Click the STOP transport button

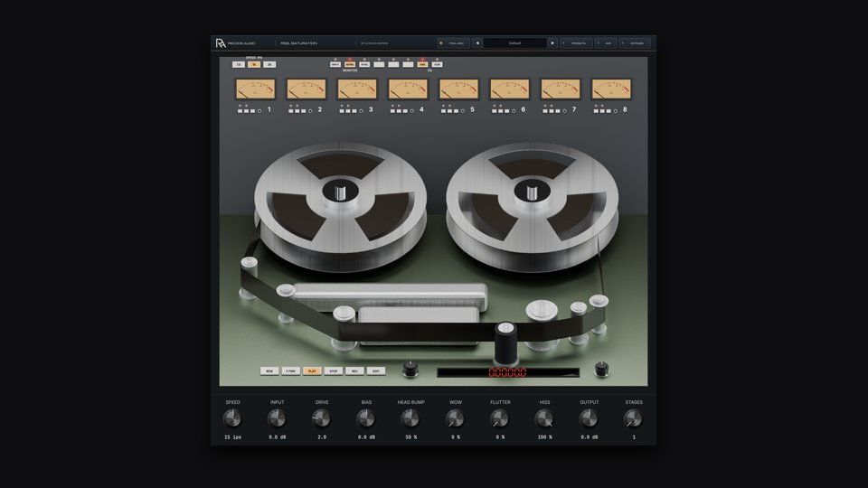334,371
